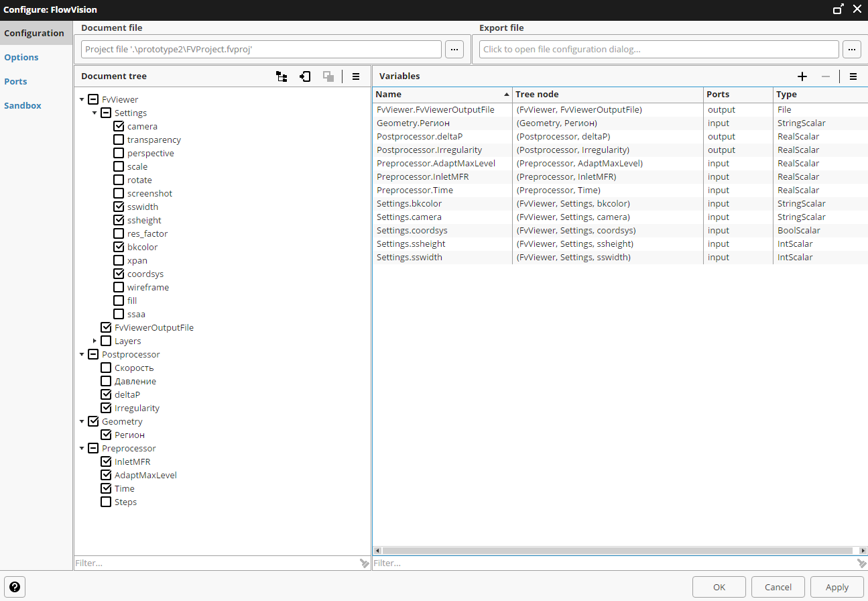Sort variables by the Name column
Image resolution: width=868 pixels, height=601 pixels.
click(x=442, y=95)
